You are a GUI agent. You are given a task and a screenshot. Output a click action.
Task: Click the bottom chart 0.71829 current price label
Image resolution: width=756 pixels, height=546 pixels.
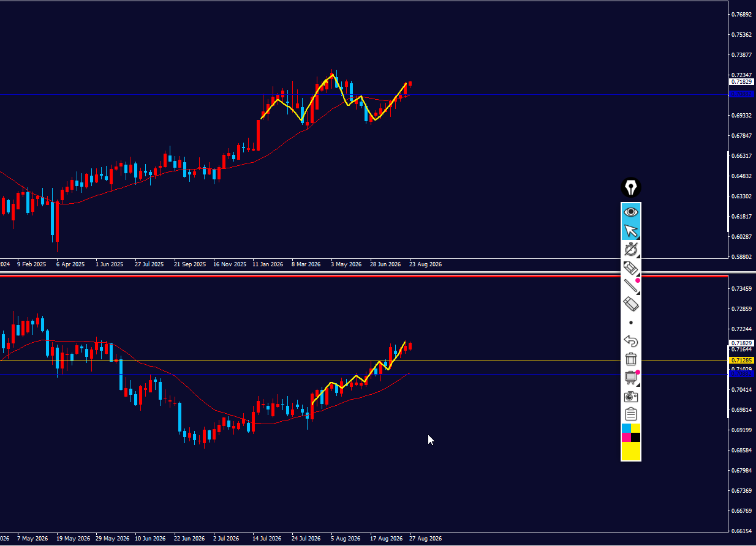[x=742, y=343]
